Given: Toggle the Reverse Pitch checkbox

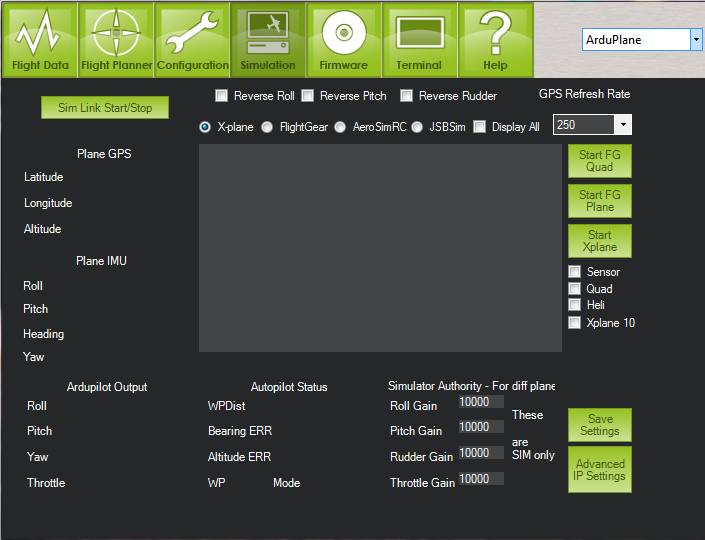Looking at the screenshot, I should pyautogui.click(x=308, y=96).
